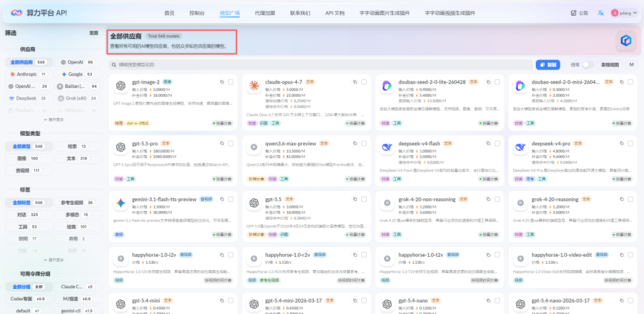This screenshot has width=644, height=314.
Task: Filter by Google supplier
Action: (x=78, y=74)
